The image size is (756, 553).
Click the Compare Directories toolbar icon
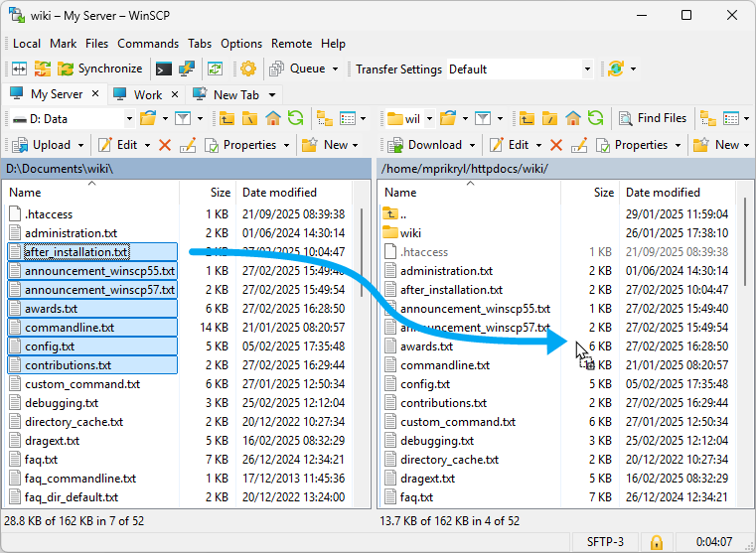[x=19, y=69]
